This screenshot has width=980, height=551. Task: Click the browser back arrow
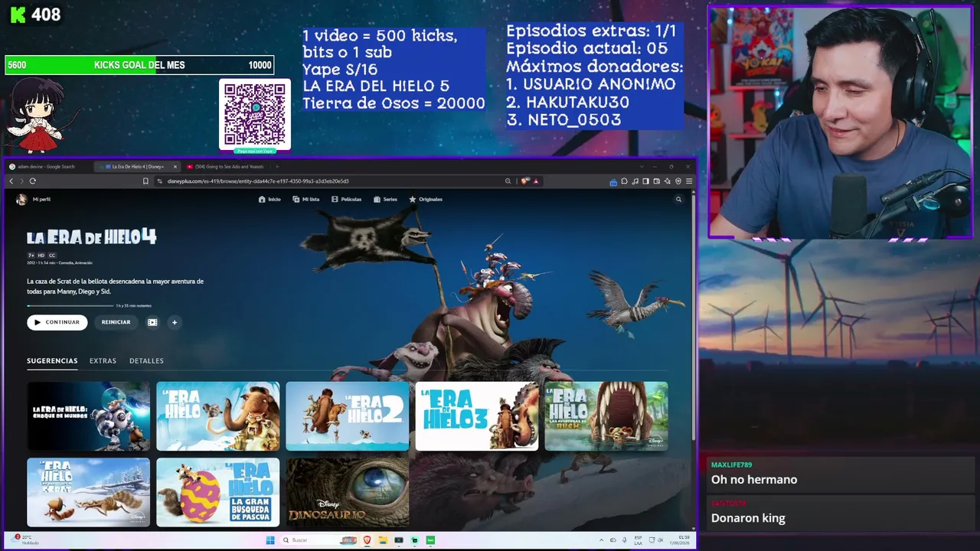pyautogui.click(x=11, y=181)
